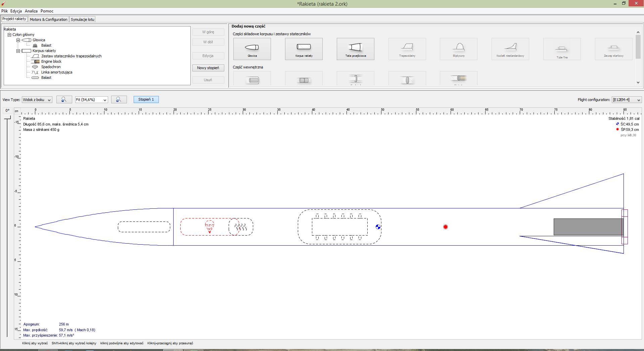Image resolution: width=644 pixels, height=351 pixels.
Task: Click the red center of pressure marker
Action: [445, 227]
